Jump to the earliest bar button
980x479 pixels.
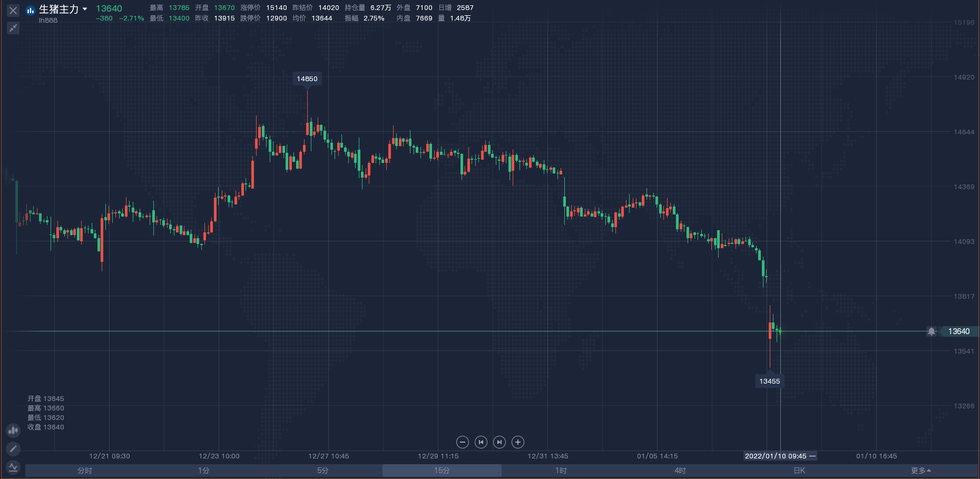point(481,442)
